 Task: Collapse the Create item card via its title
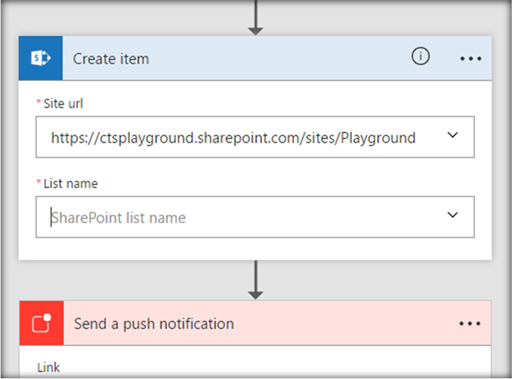(x=111, y=59)
